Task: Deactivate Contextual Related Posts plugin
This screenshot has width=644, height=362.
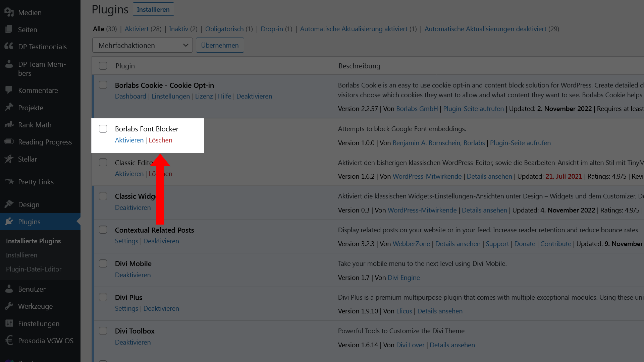Action: (161, 241)
